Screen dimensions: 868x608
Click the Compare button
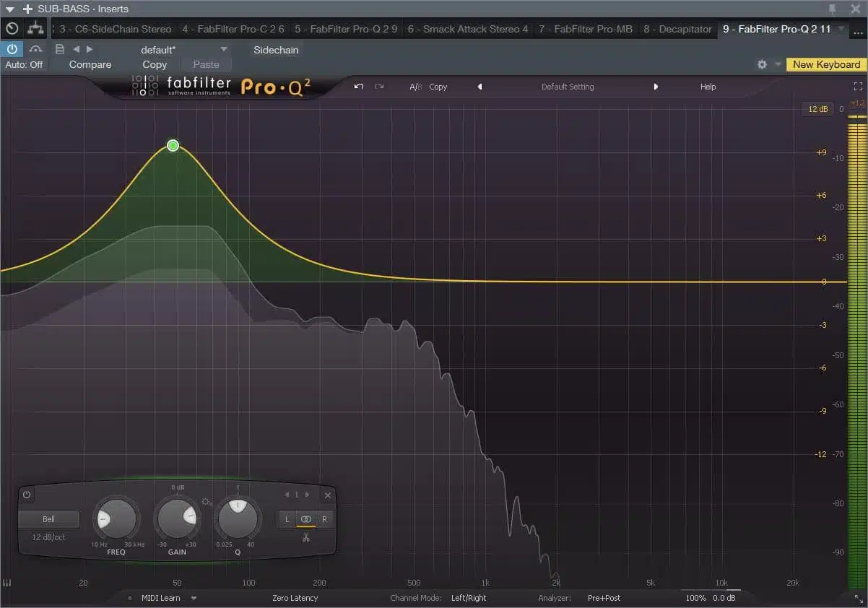coord(90,64)
